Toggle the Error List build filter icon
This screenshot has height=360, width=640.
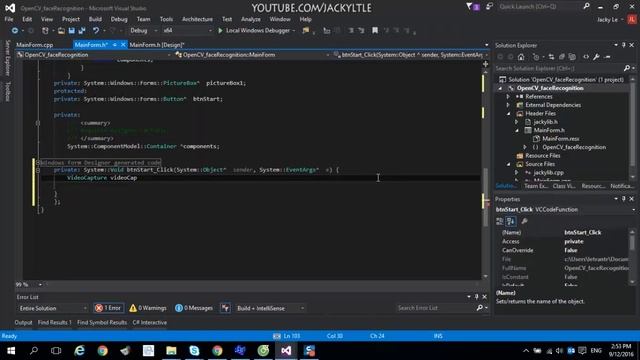pyautogui.click(x=225, y=308)
